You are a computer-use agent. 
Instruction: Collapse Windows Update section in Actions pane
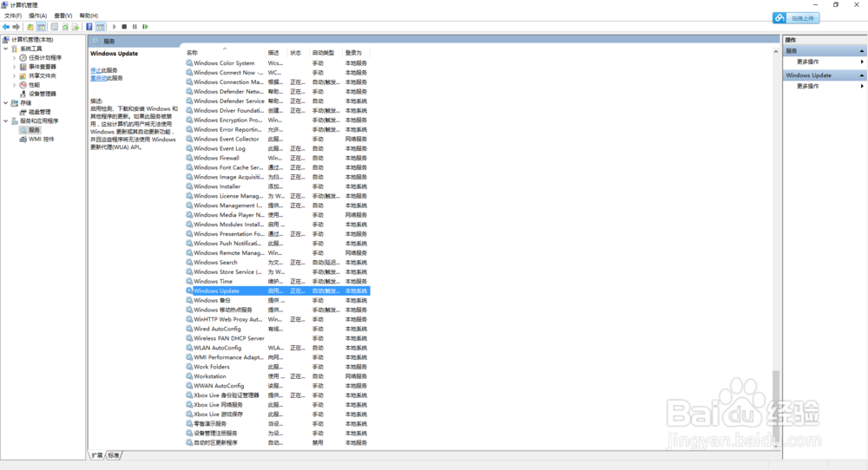click(861, 75)
